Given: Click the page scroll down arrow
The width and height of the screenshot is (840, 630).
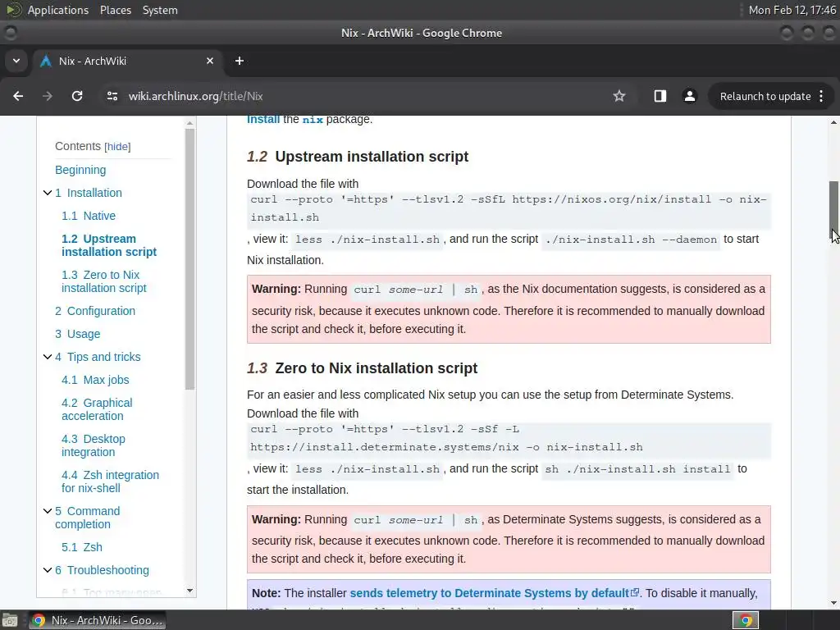Looking at the screenshot, I should point(833,603).
